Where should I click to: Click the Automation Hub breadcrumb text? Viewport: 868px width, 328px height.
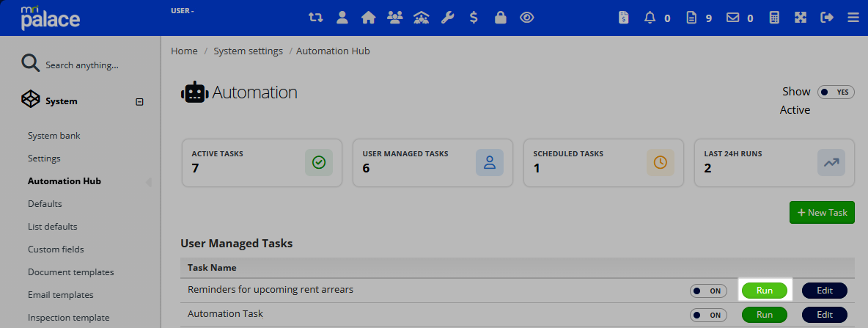pyautogui.click(x=333, y=51)
